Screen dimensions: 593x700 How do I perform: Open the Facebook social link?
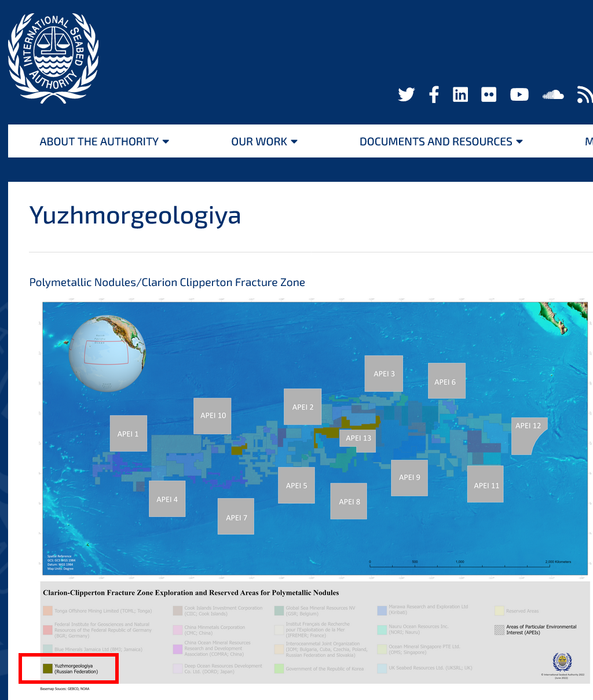434,94
